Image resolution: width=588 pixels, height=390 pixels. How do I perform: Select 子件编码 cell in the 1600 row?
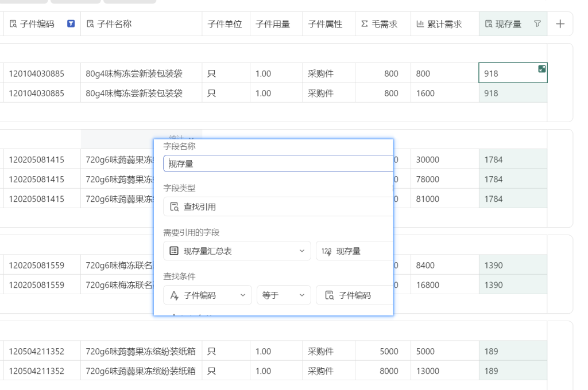(x=42, y=93)
